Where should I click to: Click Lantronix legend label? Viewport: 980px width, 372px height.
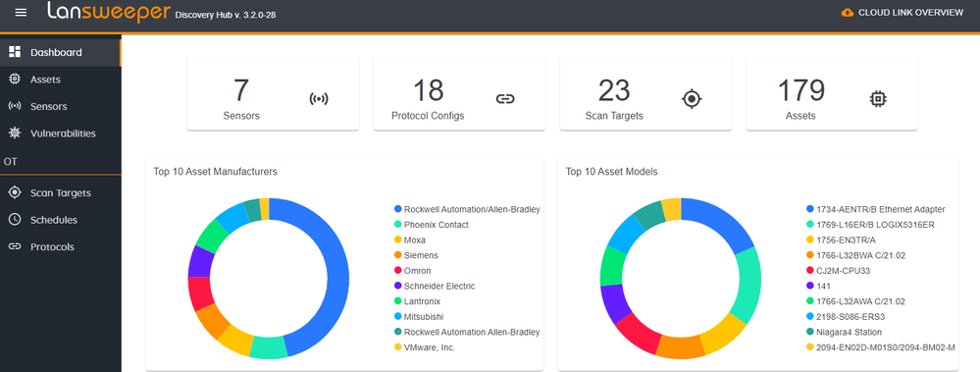pyautogui.click(x=423, y=301)
